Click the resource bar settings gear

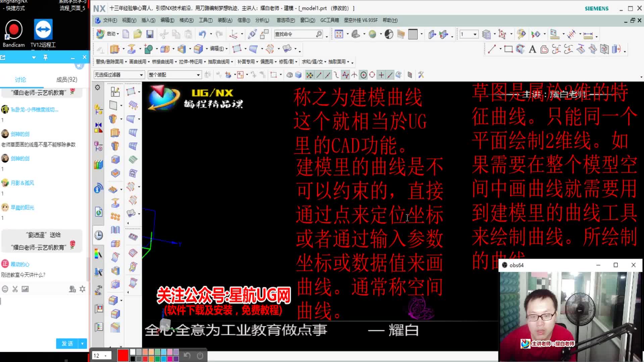point(98,87)
